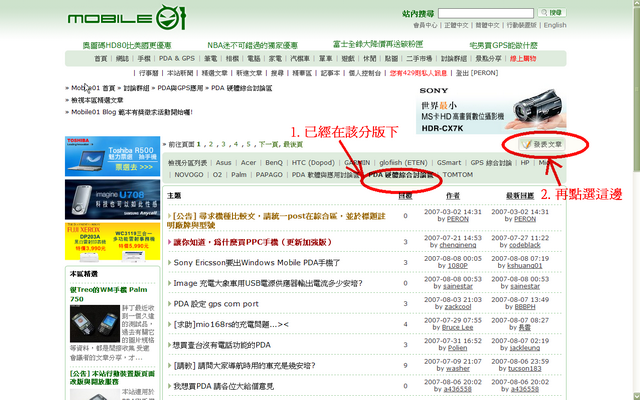
Task: Open 從Treo的WM手機 Palm 750 featured article title
Action: coord(109,294)
